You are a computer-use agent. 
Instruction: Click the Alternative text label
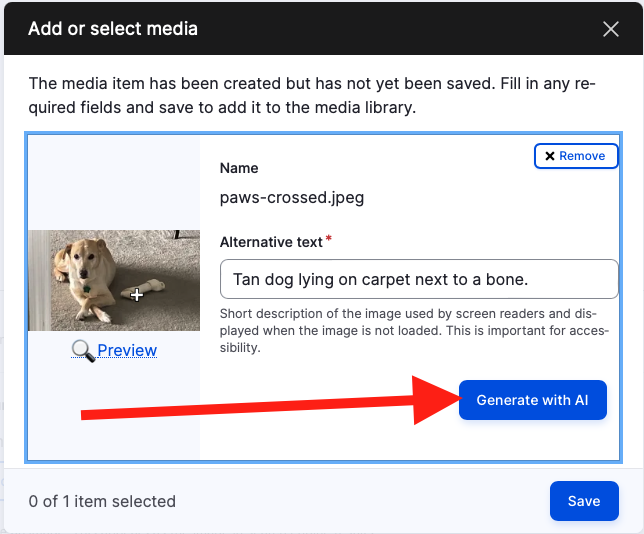(x=271, y=242)
